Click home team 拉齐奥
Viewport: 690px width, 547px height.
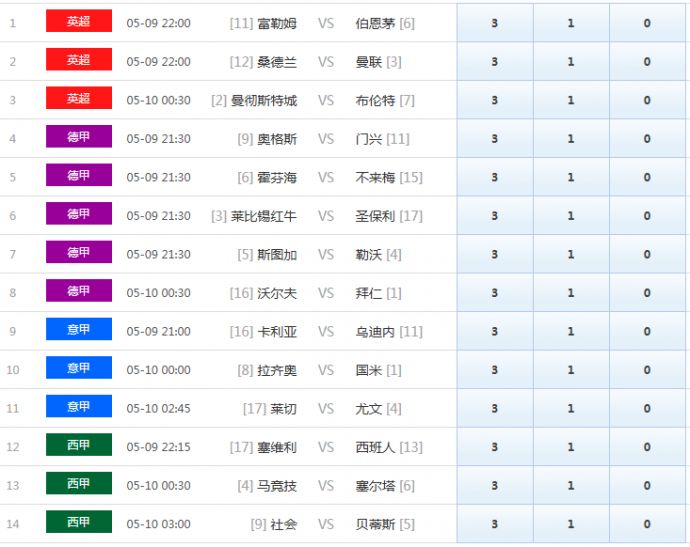click(x=277, y=370)
